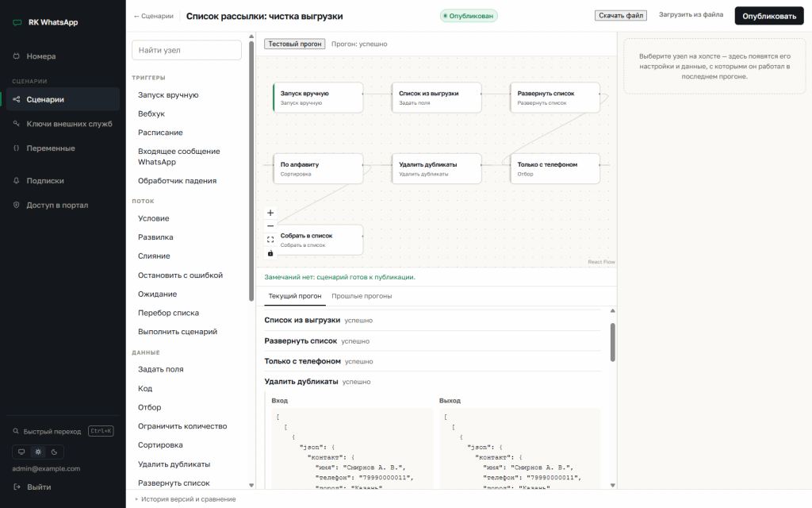The width and height of the screenshot is (812, 508).
Task: Click the Опубликовать button
Action: pos(769,16)
